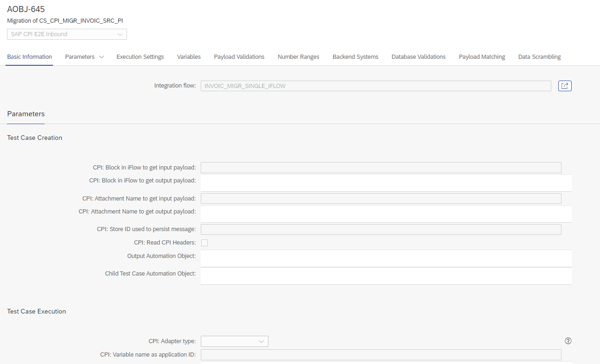Open the integration flow external link icon
600x364 pixels.
tap(565, 86)
